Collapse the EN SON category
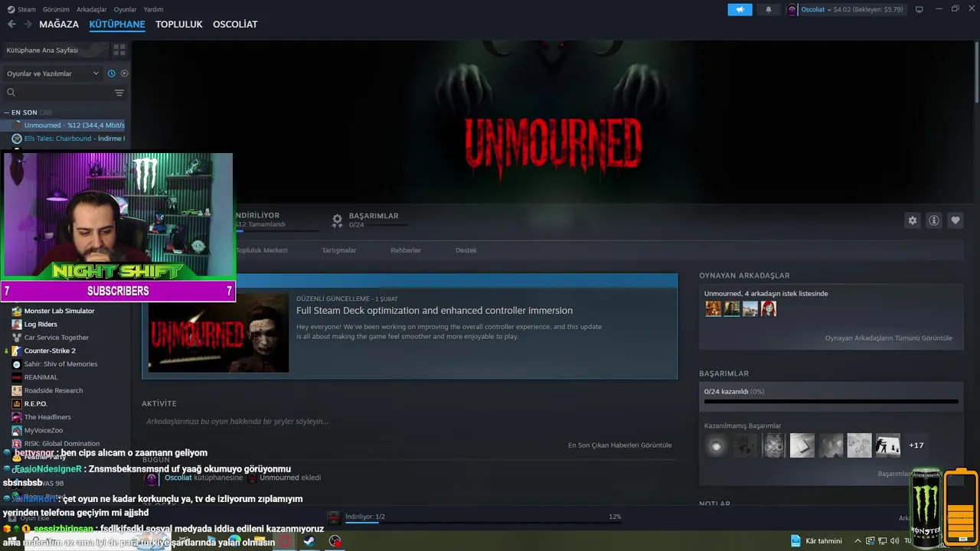Viewport: 980px width, 551px height. point(6,112)
